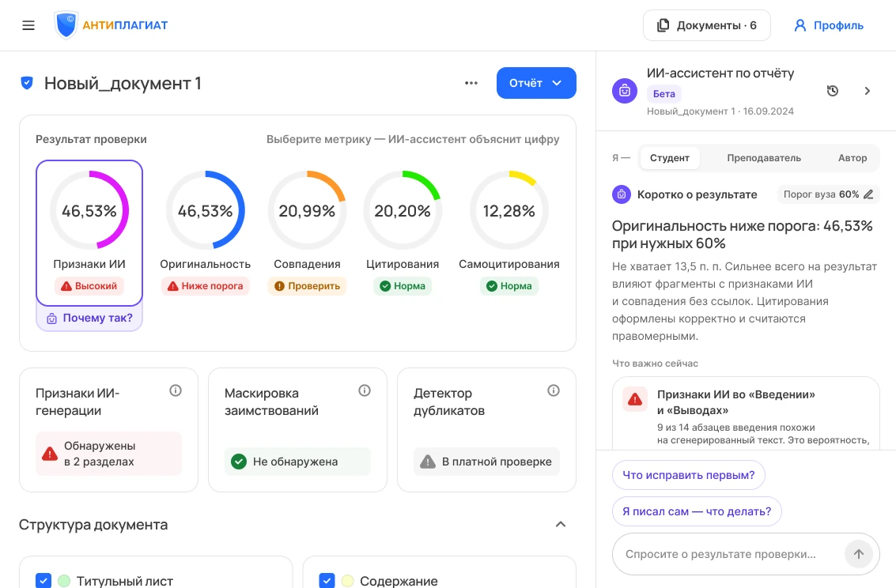
Task: Click Обнаружены в 2 разделах status
Action: tap(108, 454)
